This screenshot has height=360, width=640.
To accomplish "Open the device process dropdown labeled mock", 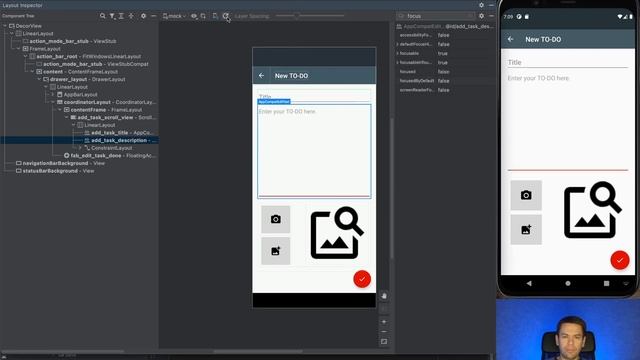I will [174, 16].
